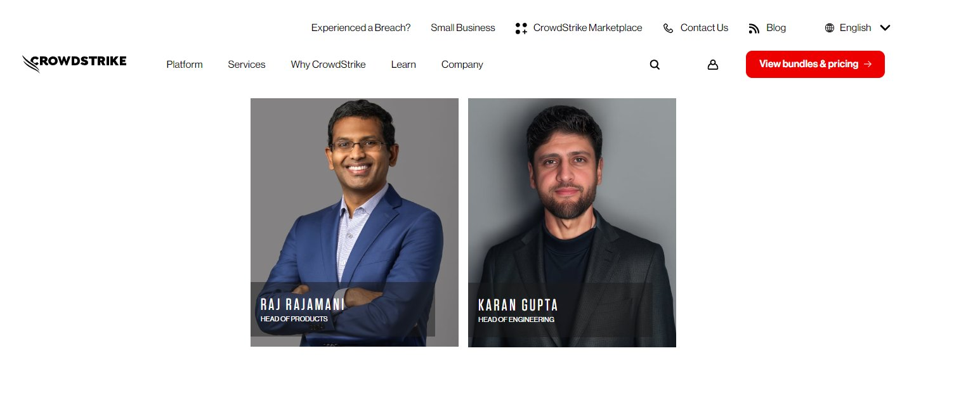This screenshot has height=405, width=980.
Task: Expand the Learn menu
Action: 403,65
